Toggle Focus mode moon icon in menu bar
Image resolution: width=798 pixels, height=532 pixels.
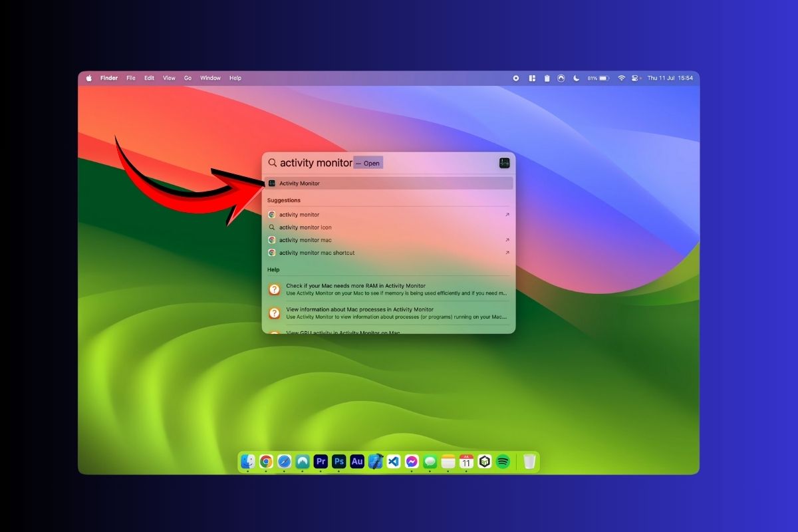[x=576, y=78]
